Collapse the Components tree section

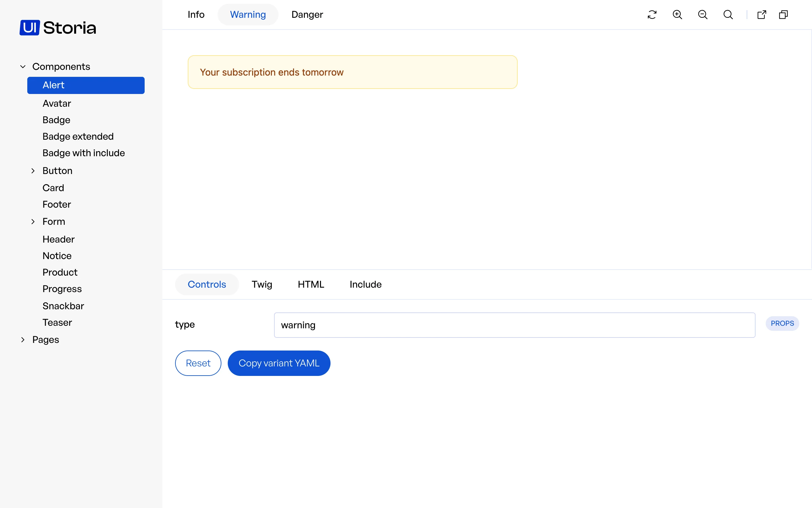click(23, 67)
